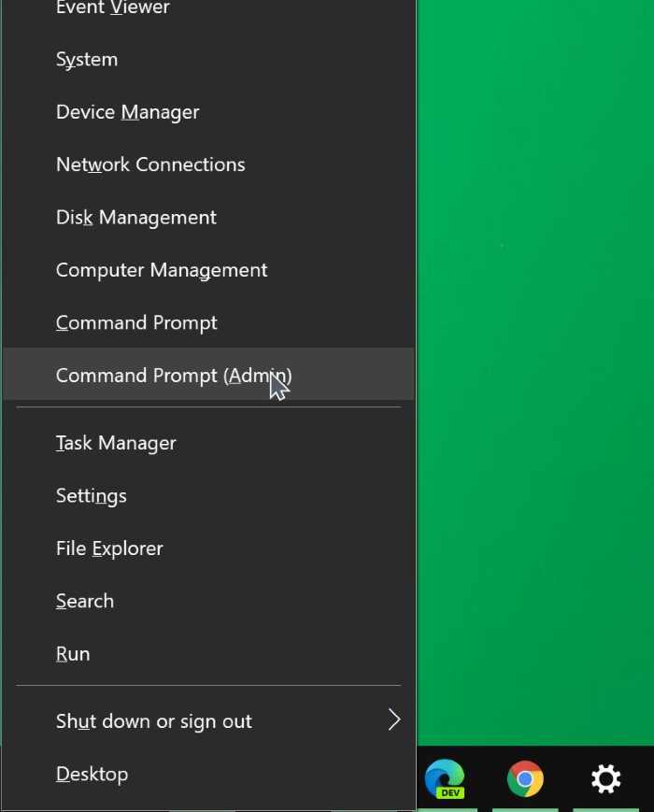Choose Network Connections
The width and height of the screenshot is (654, 812).
(208, 164)
